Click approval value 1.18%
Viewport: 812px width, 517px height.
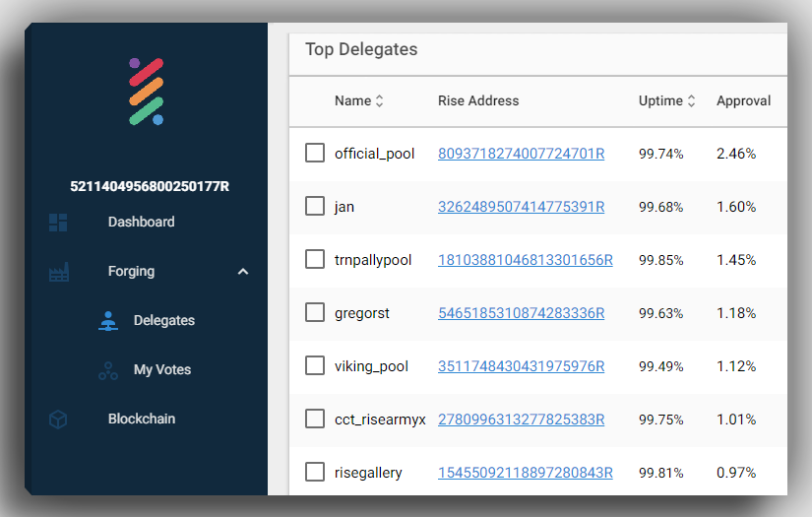736,313
